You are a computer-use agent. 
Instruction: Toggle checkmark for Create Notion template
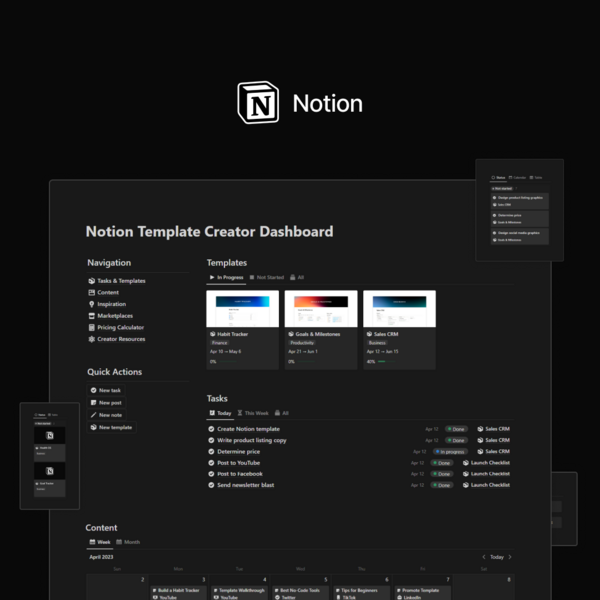click(x=211, y=429)
